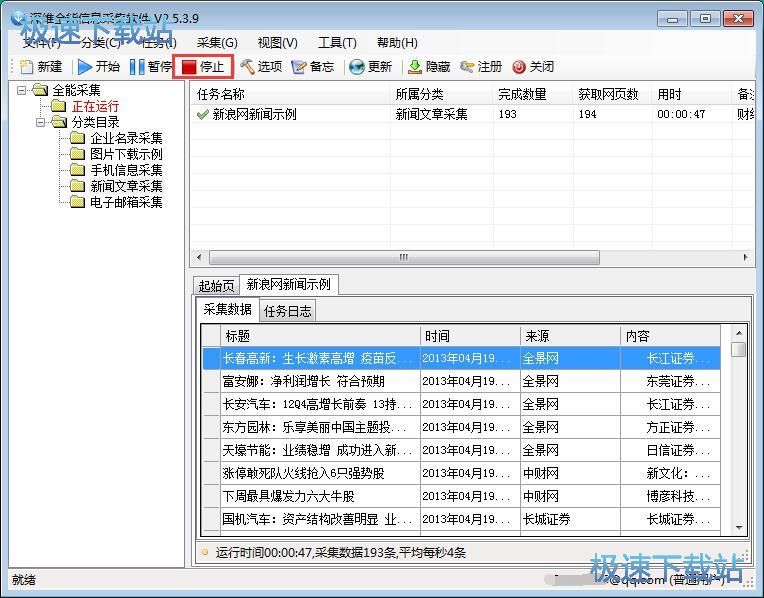Viewport: 764px width, 598px height.
Task: Select row 国机汽车：资产结构改善明显
Action: [x=461, y=519]
